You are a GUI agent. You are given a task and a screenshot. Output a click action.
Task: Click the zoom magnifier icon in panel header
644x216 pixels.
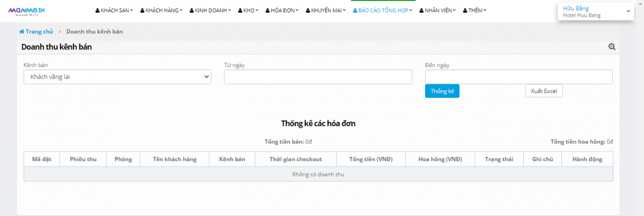click(x=612, y=47)
